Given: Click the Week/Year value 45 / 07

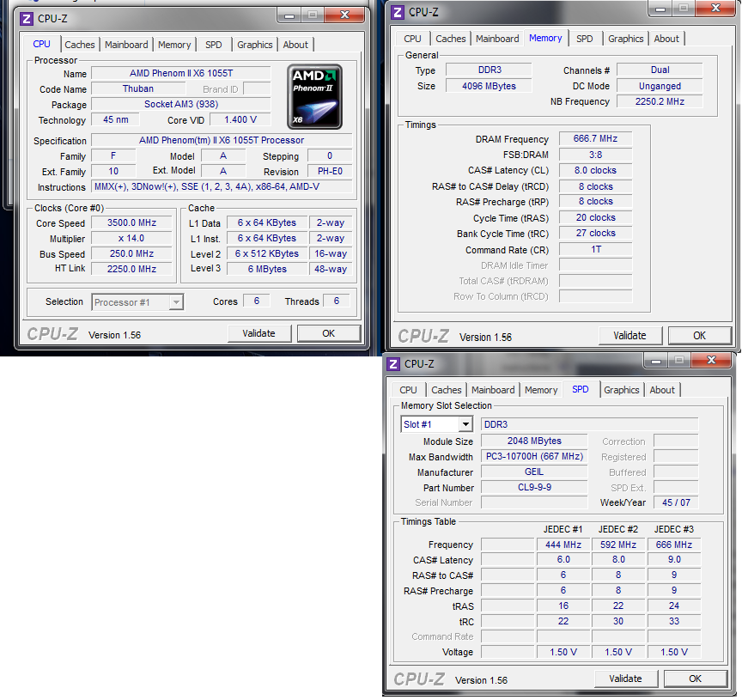Looking at the screenshot, I should point(676,502).
